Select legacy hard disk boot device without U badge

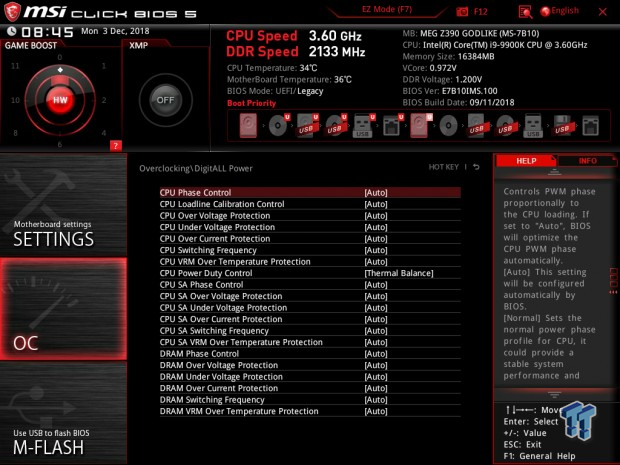coord(248,126)
